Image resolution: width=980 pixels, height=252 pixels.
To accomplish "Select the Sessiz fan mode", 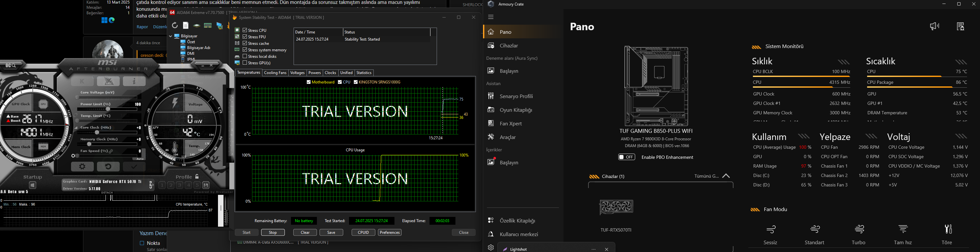I will (770, 234).
